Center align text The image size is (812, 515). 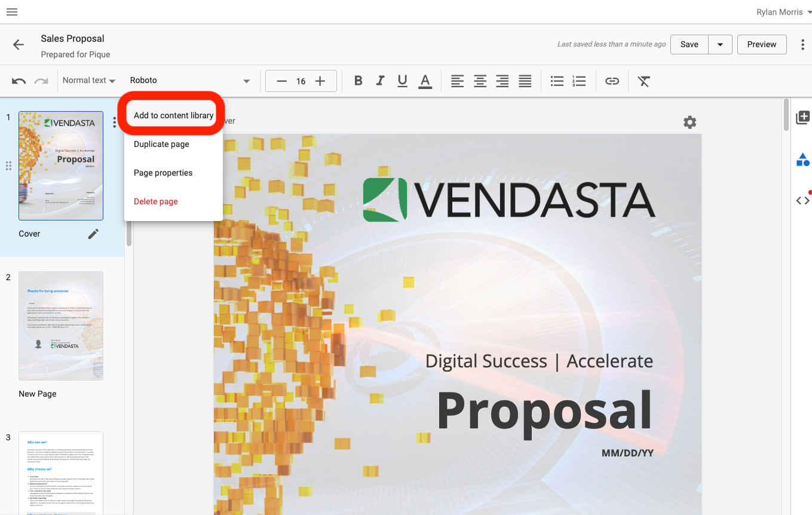click(480, 81)
